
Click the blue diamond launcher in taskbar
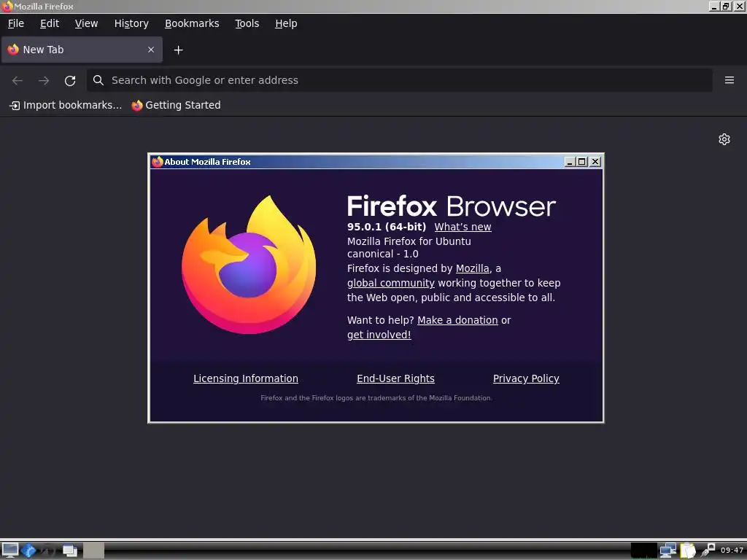point(28,551)
